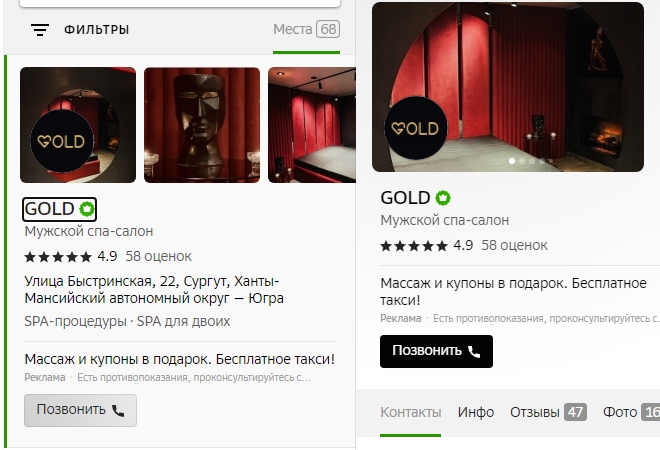660x450 pixels.
Task: Switch to the Места 68 tab
Action: pyautogui.click(x=306, y=29)
